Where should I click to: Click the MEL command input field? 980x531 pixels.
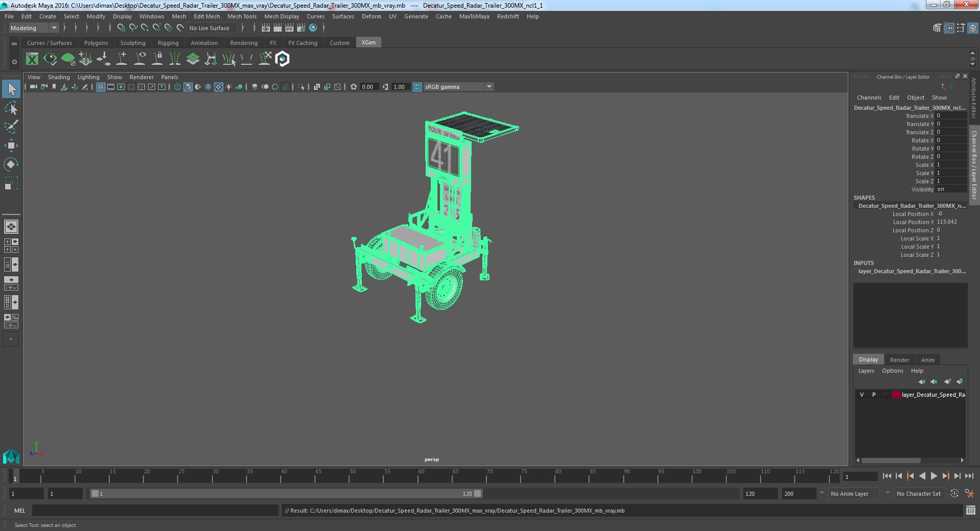[155, 511]
